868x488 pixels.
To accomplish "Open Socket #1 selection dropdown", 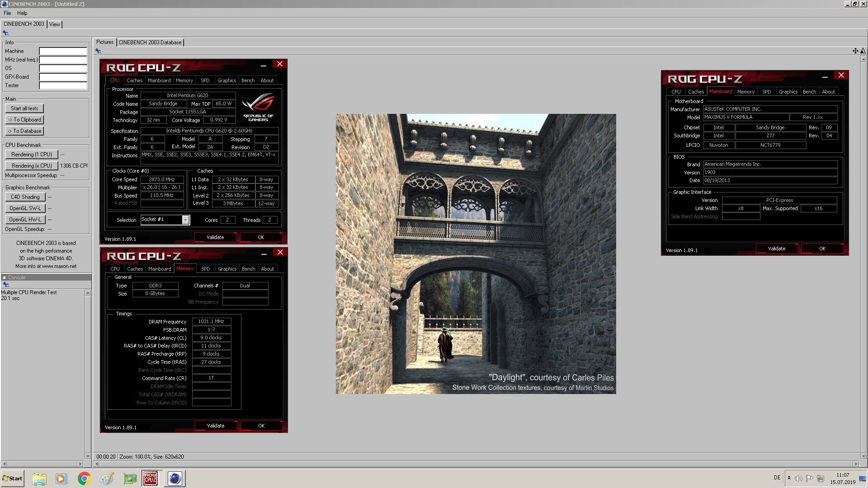I will pyautogui.click(x=185, y=220).
